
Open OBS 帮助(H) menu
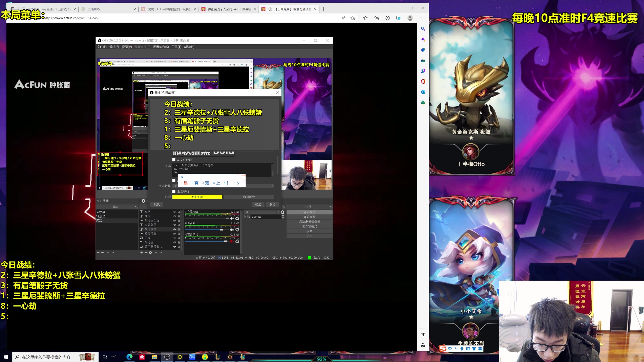point(189,47)
